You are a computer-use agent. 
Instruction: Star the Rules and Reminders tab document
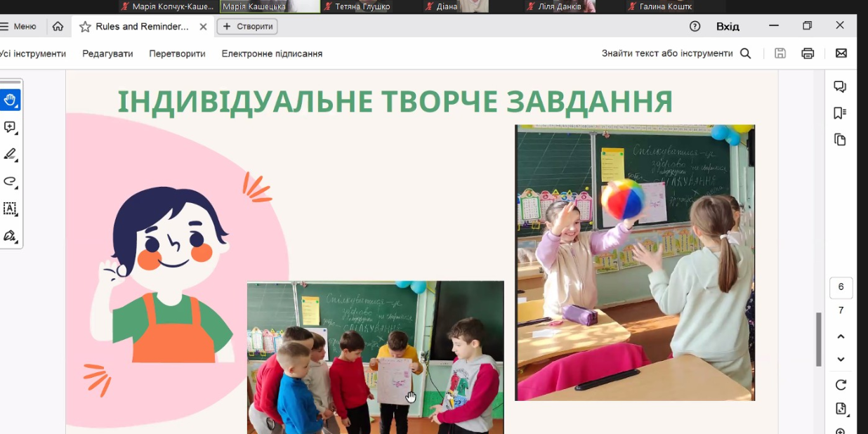pyautogui.click(x=85, y=27)
